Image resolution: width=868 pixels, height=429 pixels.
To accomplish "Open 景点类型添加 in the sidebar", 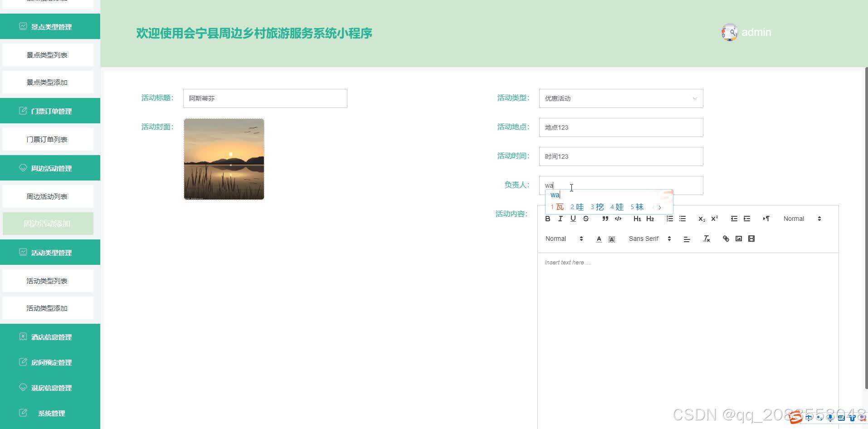I will point(48,82).
